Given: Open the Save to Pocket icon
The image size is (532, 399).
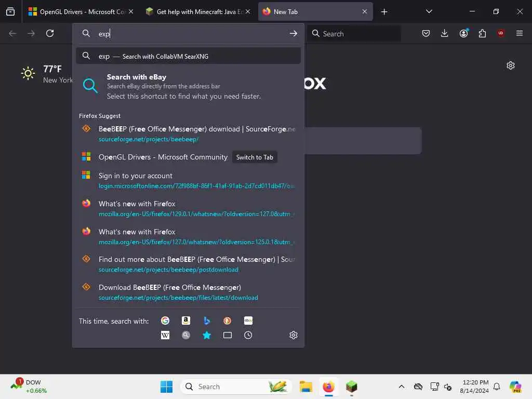Looking at the screenshot, I should point(426,33).
